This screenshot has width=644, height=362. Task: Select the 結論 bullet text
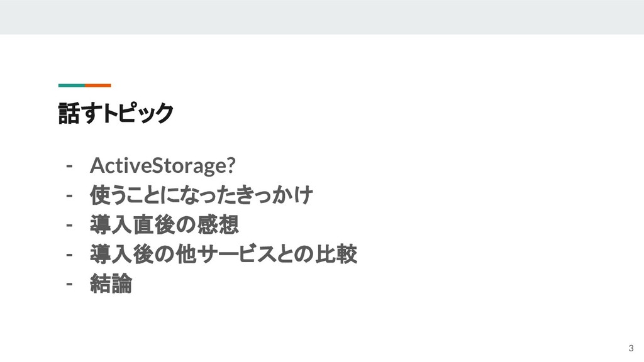pos(111,284)
